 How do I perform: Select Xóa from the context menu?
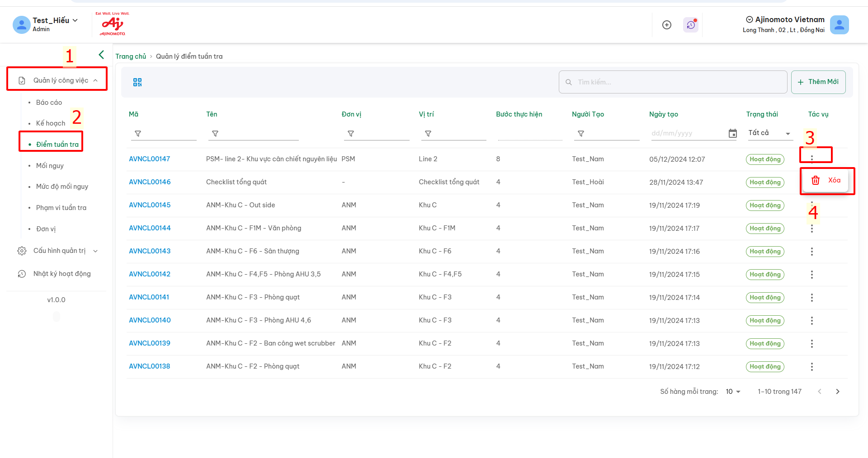826,180
